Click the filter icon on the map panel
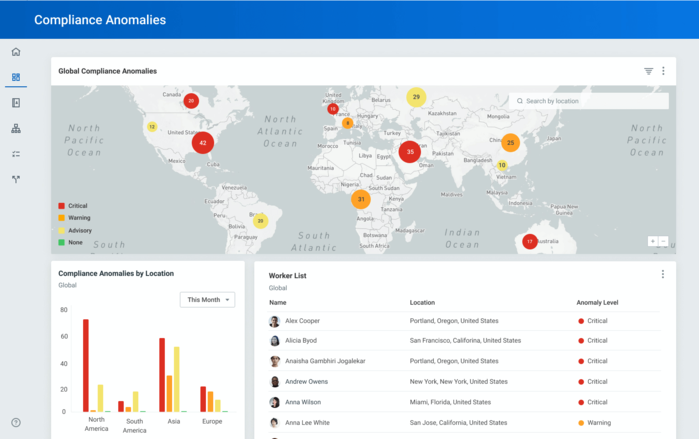The height and width of the screenshot is (439, 699). pyautogui.click(x=648, y=71)
